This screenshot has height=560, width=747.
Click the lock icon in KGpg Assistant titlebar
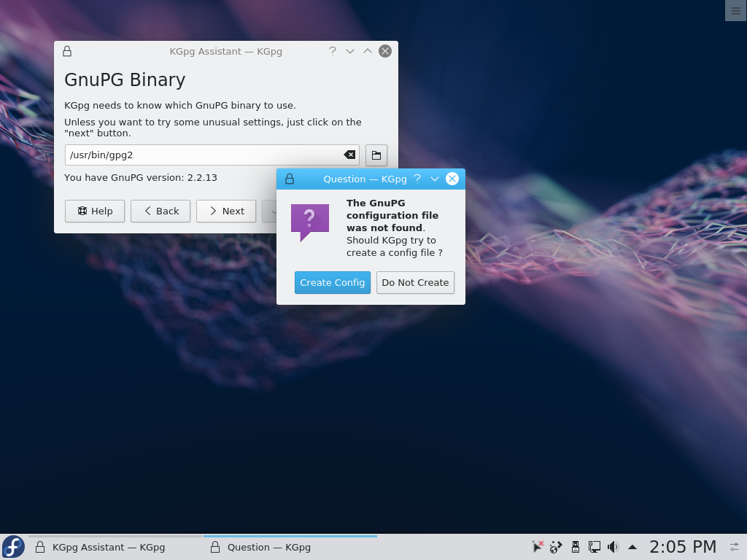tap(67, 52)
